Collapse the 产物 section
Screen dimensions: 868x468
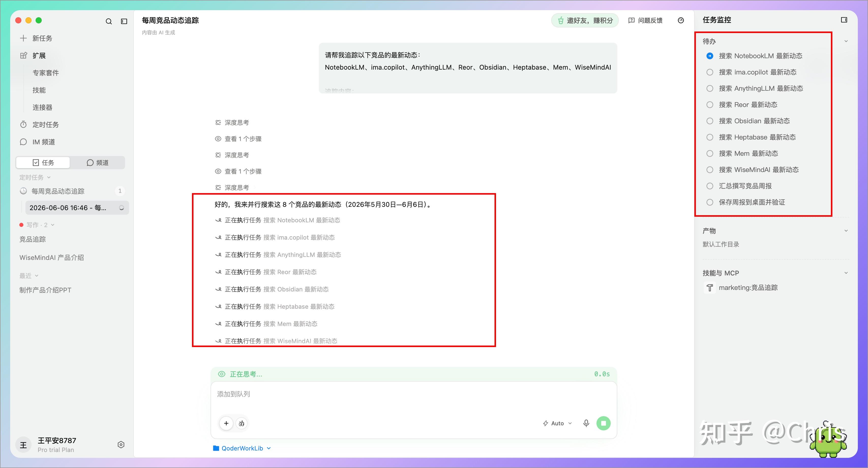(846, 231)
